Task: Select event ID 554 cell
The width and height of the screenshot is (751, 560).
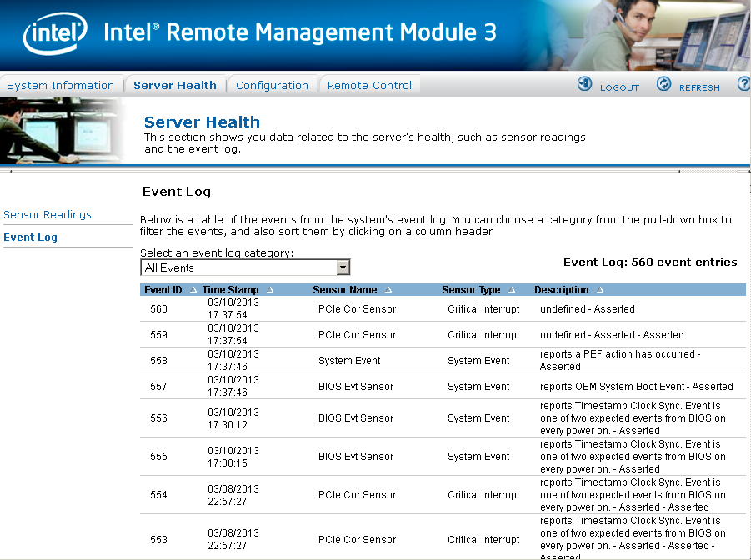Action: pyautogui.click(x=158, y=495)
